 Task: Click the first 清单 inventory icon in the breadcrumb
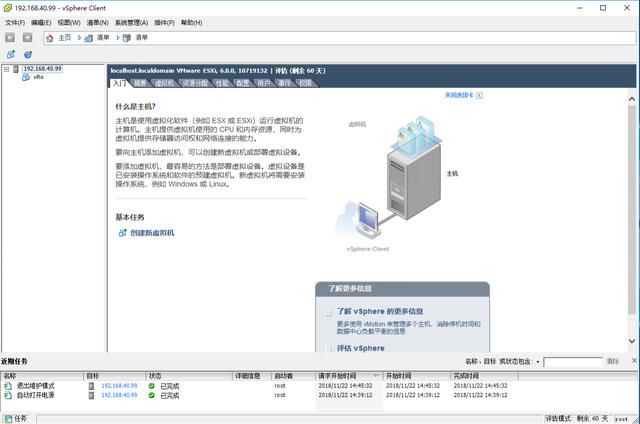tap(88, 38)
